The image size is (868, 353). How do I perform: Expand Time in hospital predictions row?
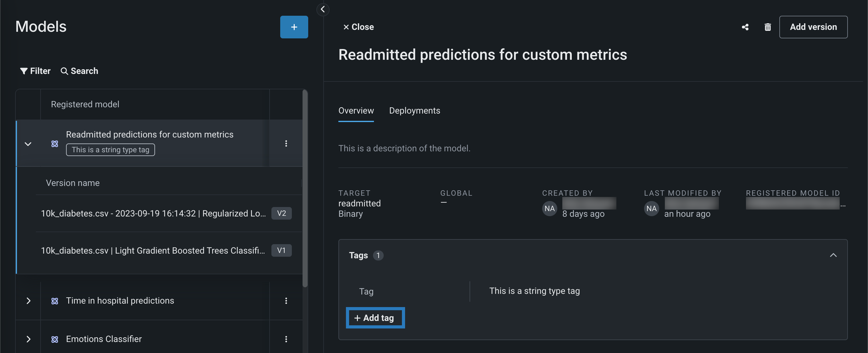pos(28,300)
